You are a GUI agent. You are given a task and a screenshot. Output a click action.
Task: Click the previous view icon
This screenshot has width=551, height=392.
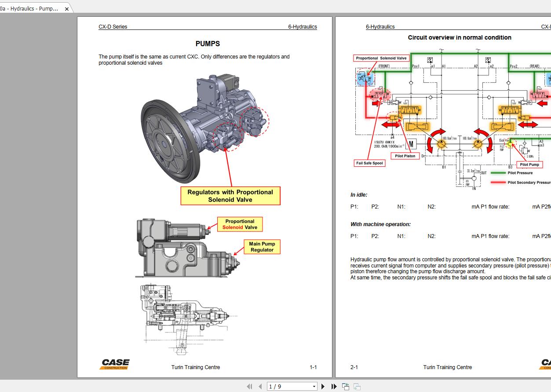tap(346, 386)
